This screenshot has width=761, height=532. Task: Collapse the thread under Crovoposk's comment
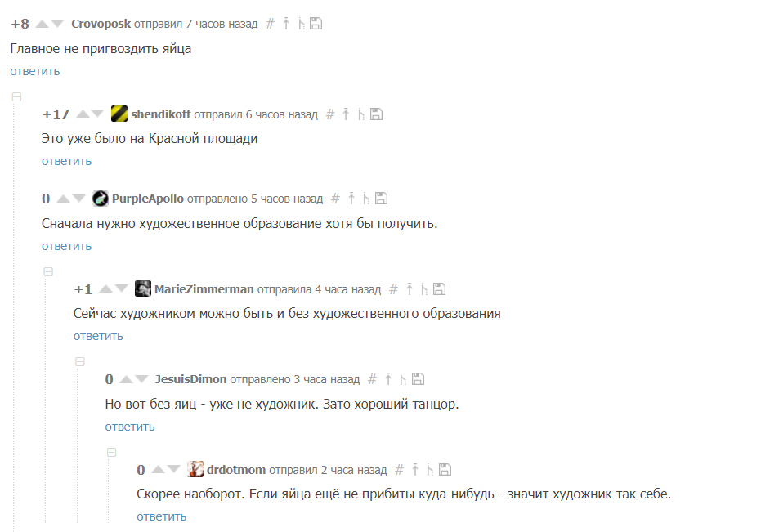[x=16, y=97]
